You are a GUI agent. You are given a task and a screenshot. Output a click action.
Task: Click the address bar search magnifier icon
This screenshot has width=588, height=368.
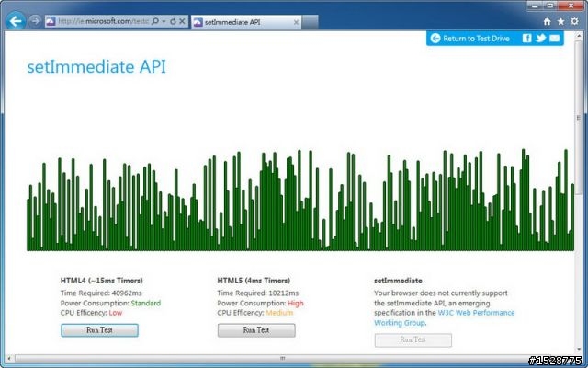pyautogui.click(x=155, y=21)
